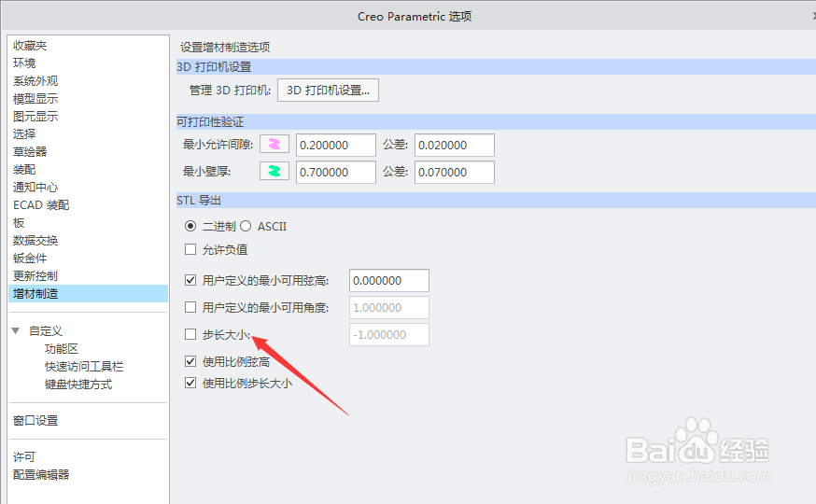Select the highlighted 增材制造 category
Image resolution: width=816 pixels, height=504 pixels.
tap(88, 293)
